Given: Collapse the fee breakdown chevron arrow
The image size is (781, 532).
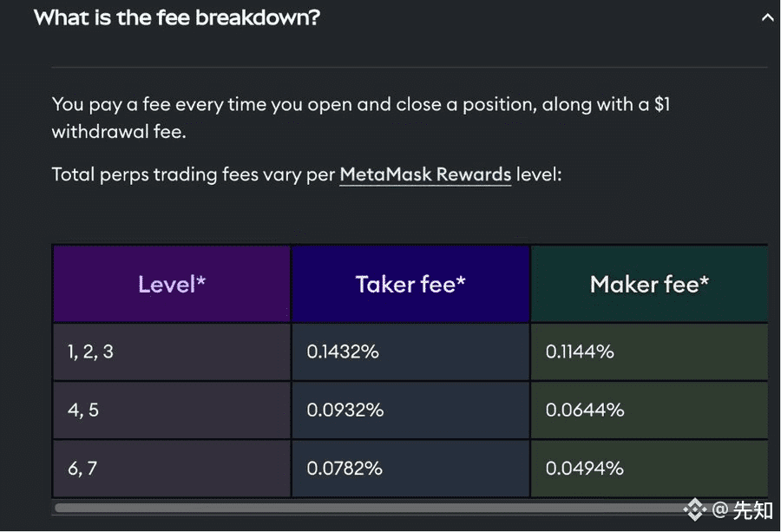Looking at the screenshot, I should 766,17.
